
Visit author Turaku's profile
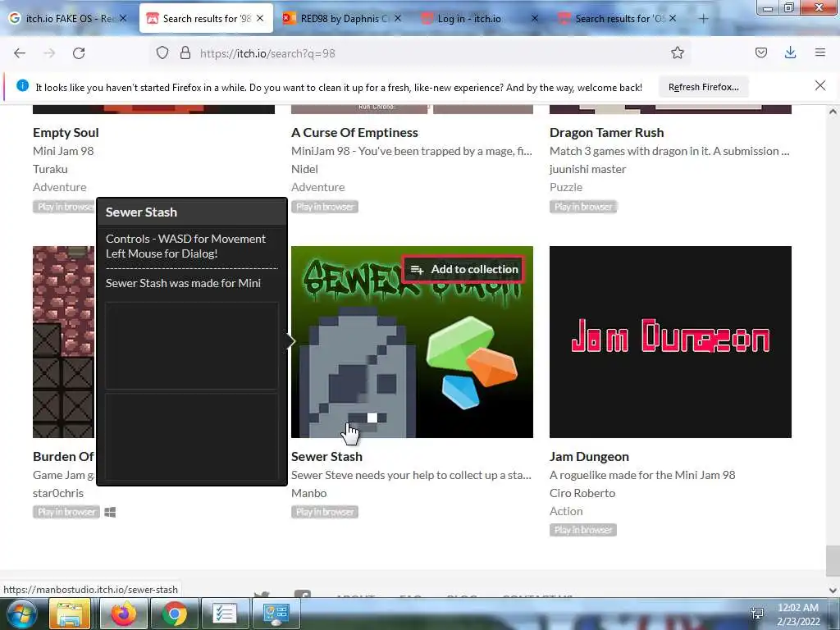50,169
